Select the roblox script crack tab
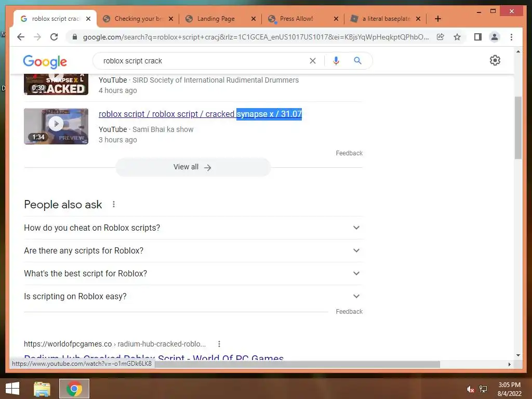532x399 pixels. click(55, 19)
